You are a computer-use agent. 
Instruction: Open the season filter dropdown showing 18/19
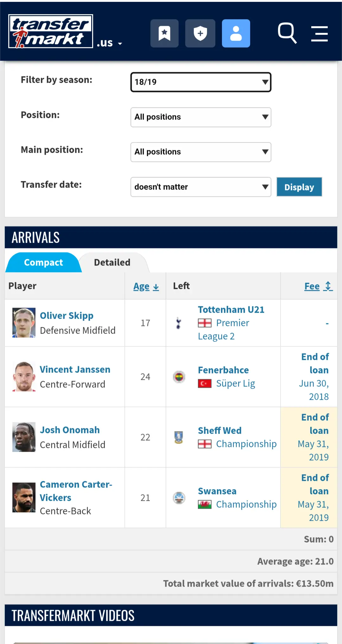(x=201, y=82)
